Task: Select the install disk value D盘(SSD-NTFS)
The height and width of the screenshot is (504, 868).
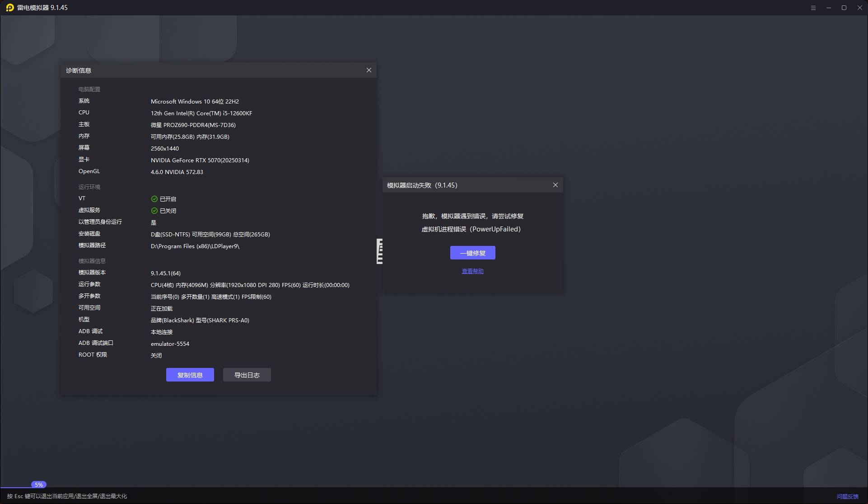Action: [x=210, y=235]
